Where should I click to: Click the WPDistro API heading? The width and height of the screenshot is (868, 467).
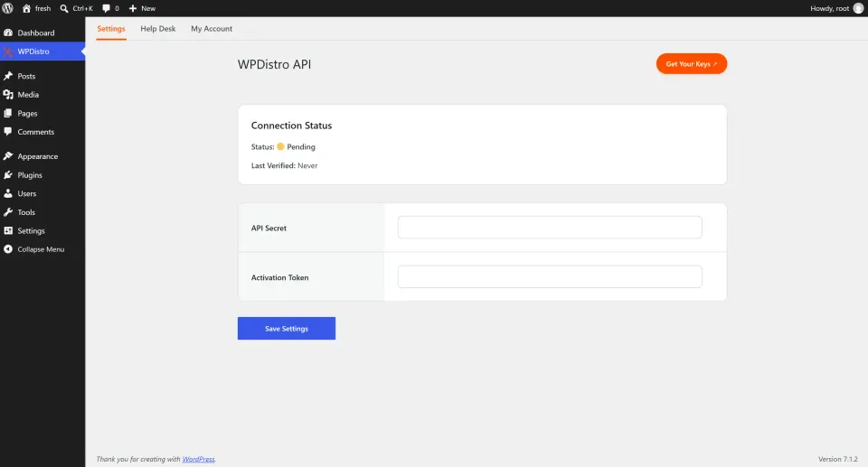(275, 64)
